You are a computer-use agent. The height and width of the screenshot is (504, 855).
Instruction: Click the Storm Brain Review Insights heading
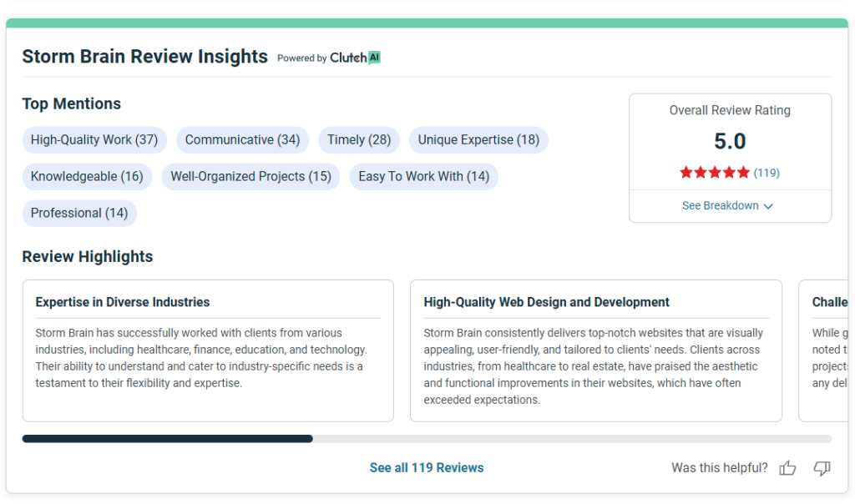[145, 57]
